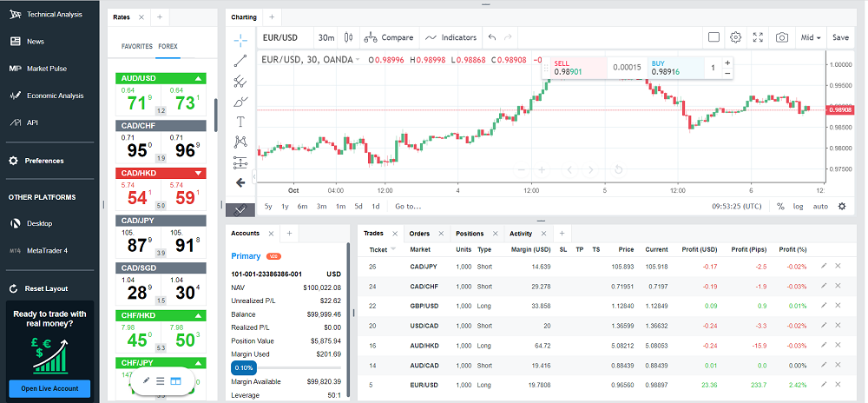Click the ruler measure tool icon
Viewport: 868px width, 403px height.
click(240, 210)
